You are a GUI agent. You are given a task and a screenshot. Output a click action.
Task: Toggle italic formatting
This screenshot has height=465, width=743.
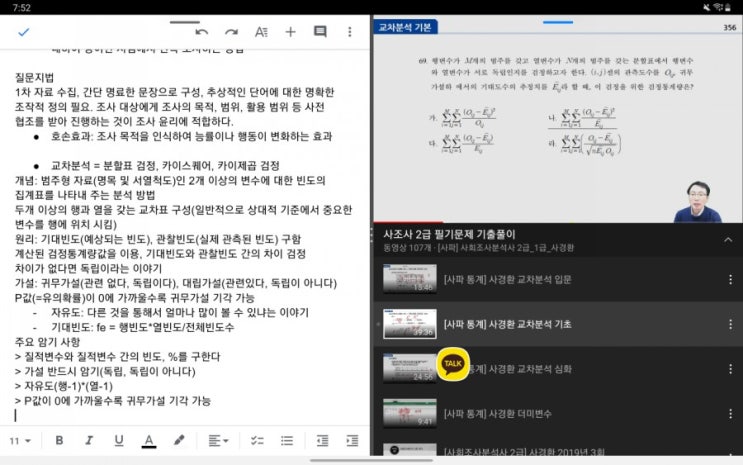tap(89, 440)
